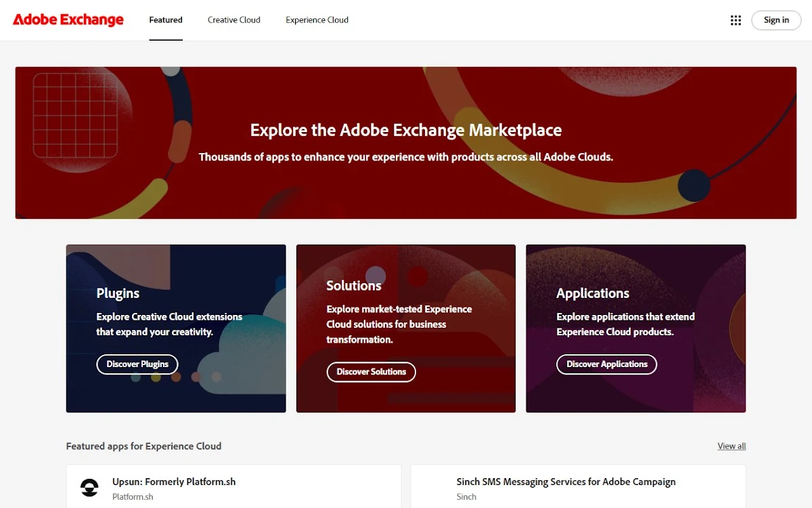Open the app switcher grid icon
812x508 pixels.
pyautogui.click(x=736, y=20)
